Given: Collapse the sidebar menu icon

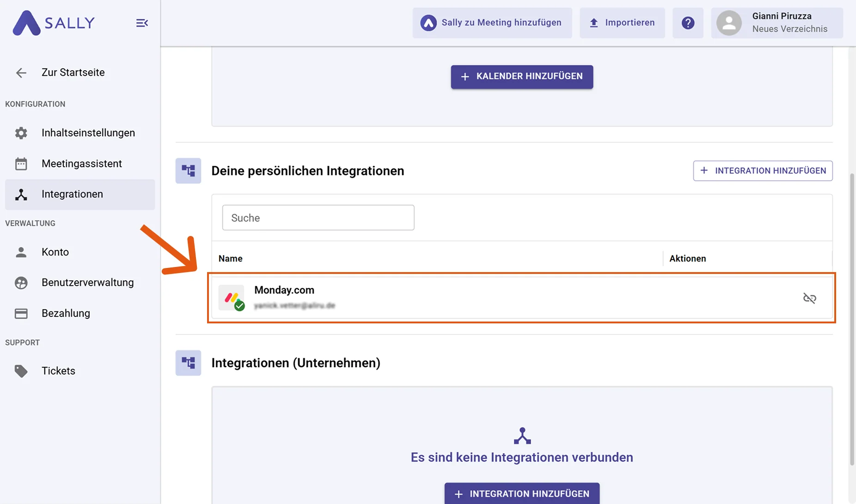Looking at the screenshot, I should point(142,23).
